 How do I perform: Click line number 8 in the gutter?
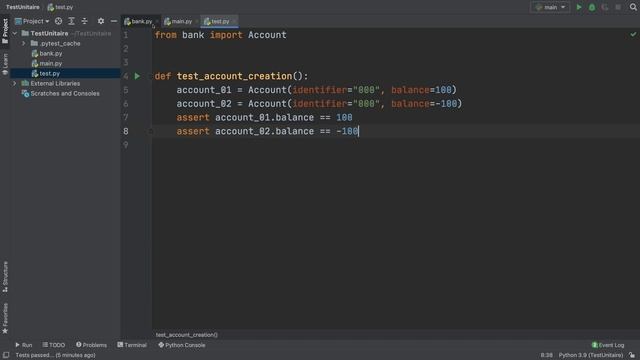tap(126, 131)
